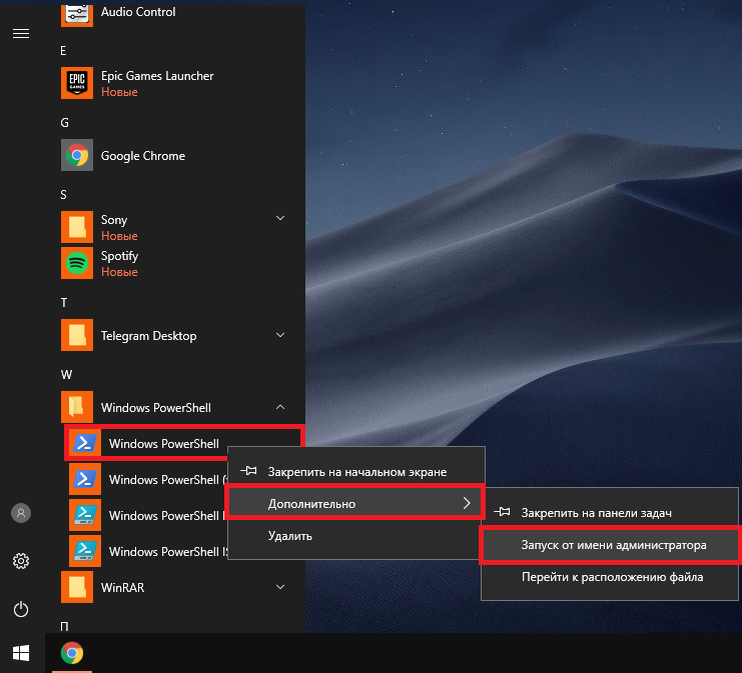The height and width of the screenshot is (673, 742).
Task: Open the user account icon in sidebar
Action: [21, 513]
